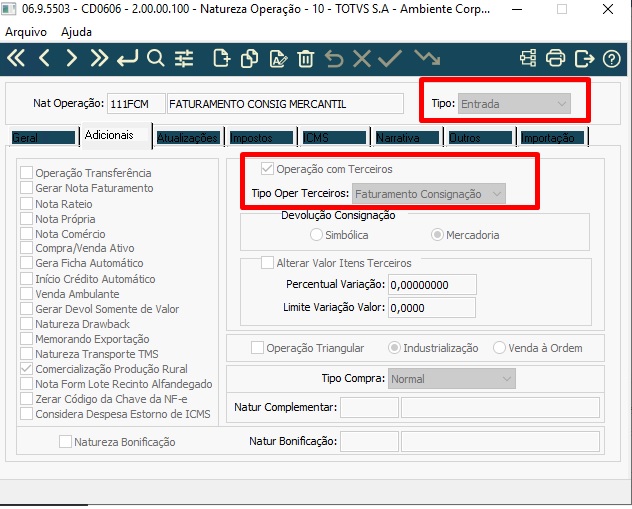Open the Impostos tab

point(261,137)
